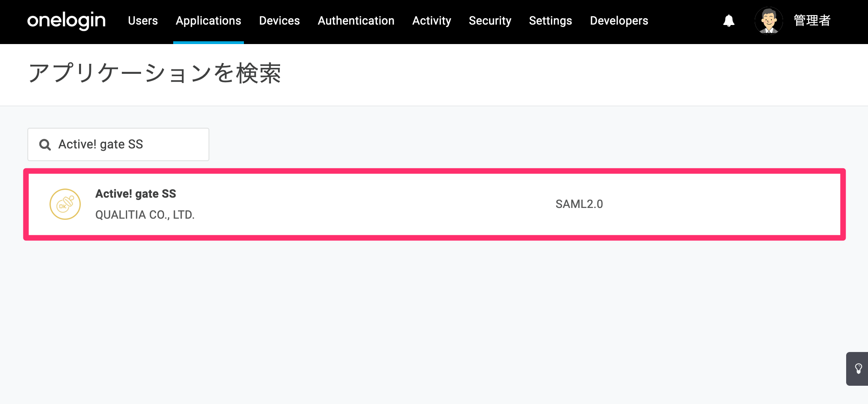Open the Activity menu
Viewport: 868px width, 404px height.
[x=432, y=21]
